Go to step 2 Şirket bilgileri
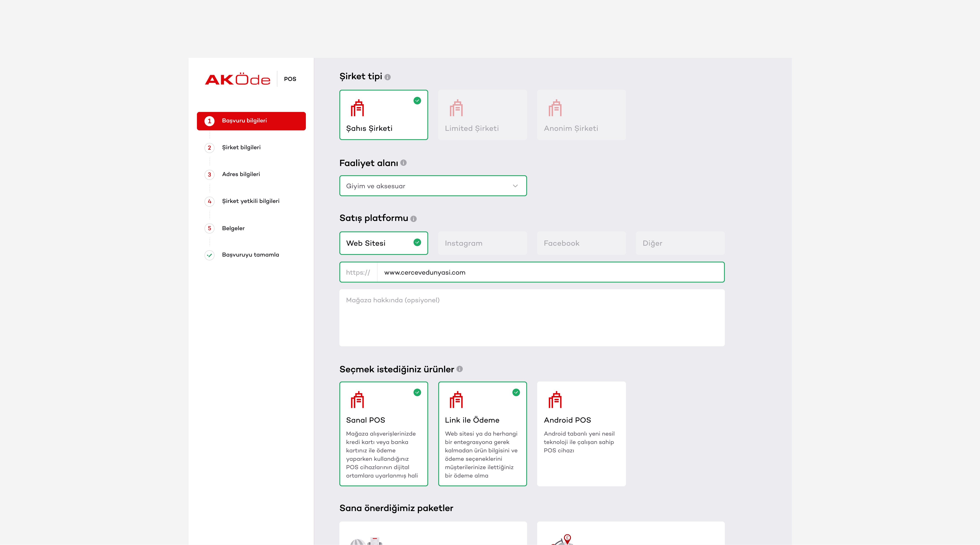Viewport: 980px width, 545px height. 241,148
